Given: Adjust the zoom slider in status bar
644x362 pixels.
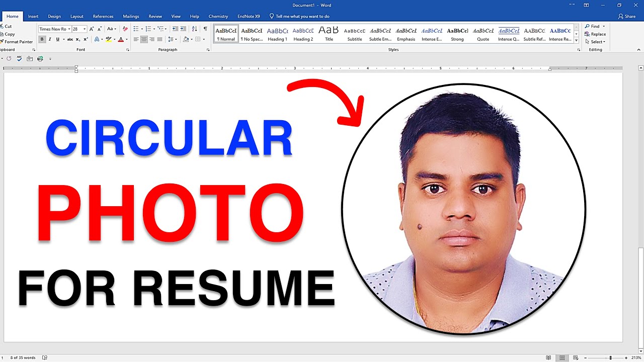Looking at the screenshot, I should pyautogui.click(x=610, y=357).
